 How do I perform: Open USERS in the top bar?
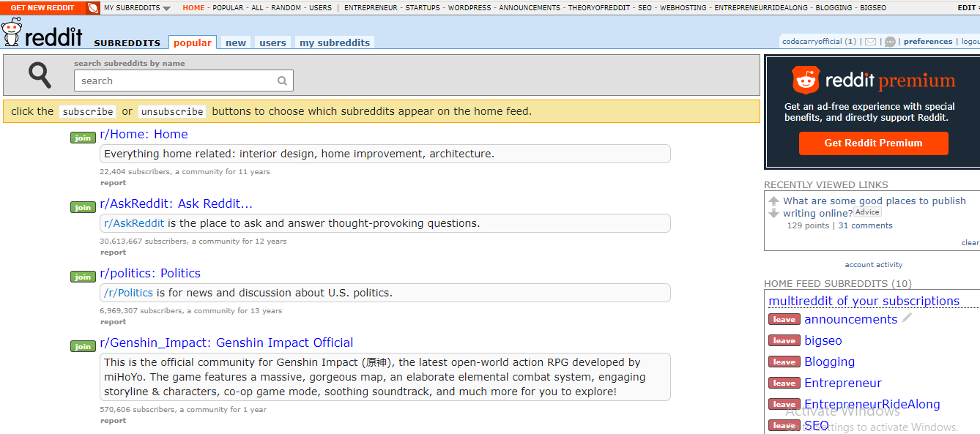point(320,8)
